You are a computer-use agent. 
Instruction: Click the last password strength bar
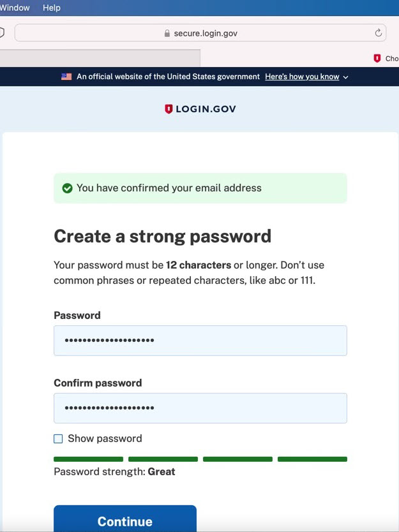point(312,459)
